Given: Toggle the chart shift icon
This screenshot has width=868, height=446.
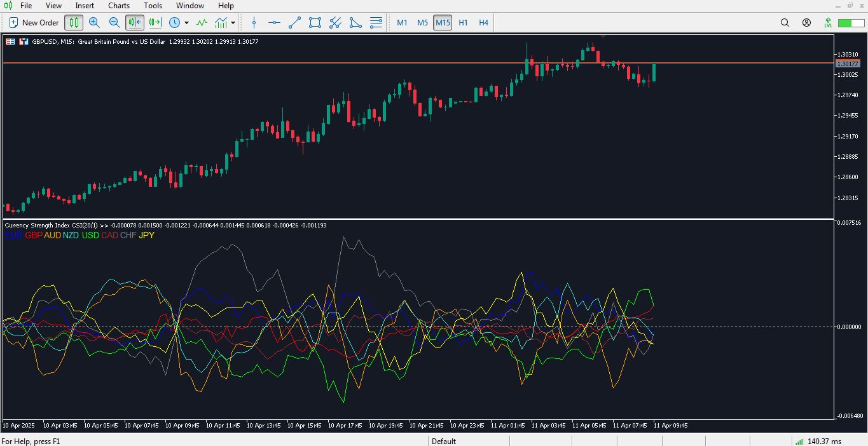Looking at the screenshot, I should point(154,22).
